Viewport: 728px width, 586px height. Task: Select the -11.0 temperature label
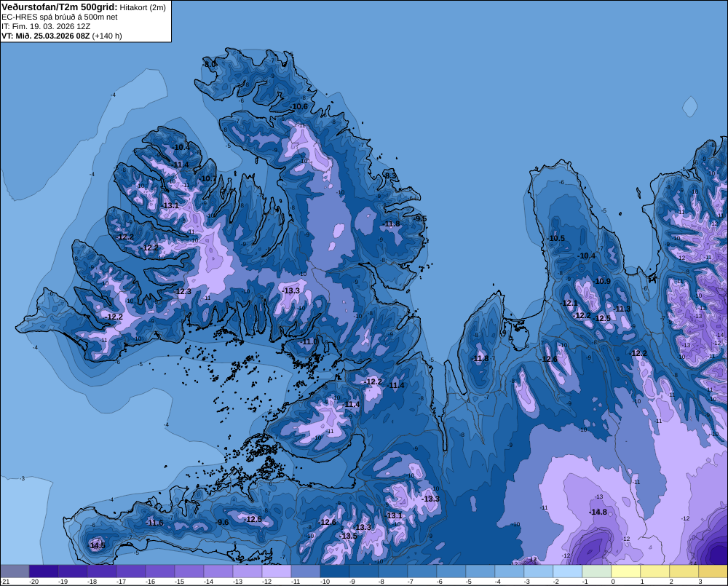[309, 341]
